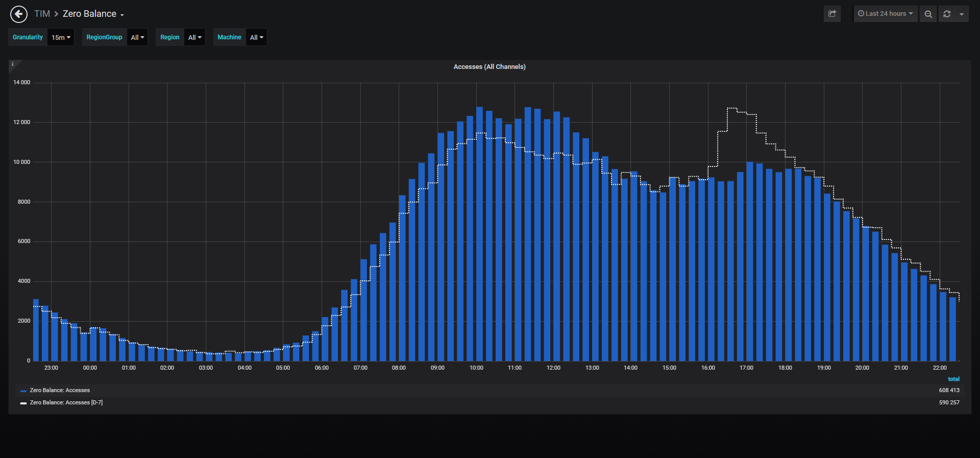Toggle the Zero Balance: Accesses [D-7] legend series
The height and width of the screenshot is (458, 980).
click(66, 402)
